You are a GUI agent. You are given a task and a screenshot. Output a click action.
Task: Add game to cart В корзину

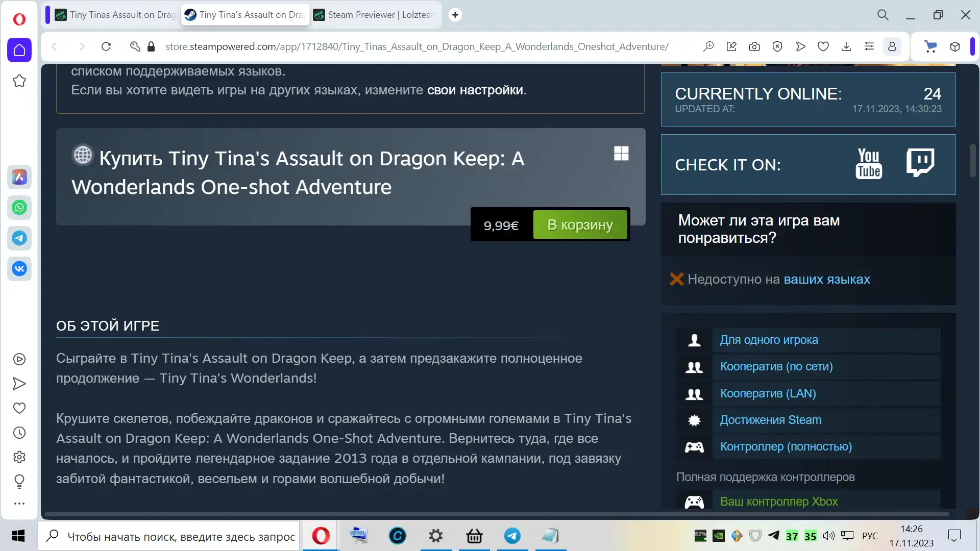(x=580, y=224)
